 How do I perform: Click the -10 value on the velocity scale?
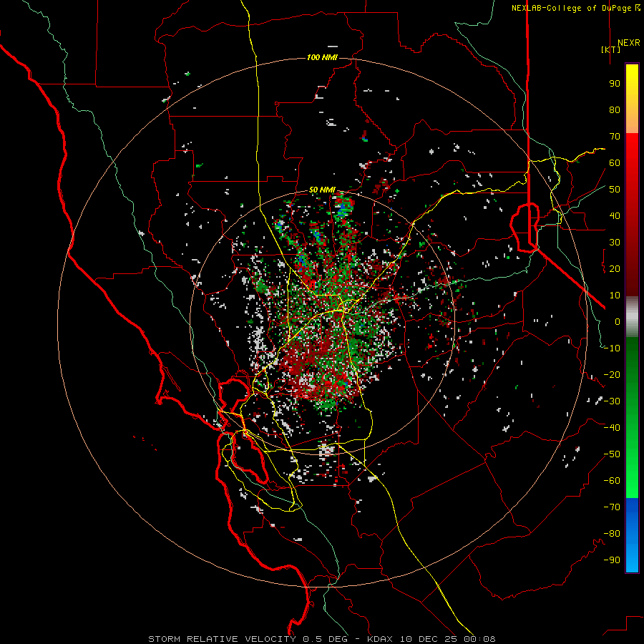click(x=612, y=348)
